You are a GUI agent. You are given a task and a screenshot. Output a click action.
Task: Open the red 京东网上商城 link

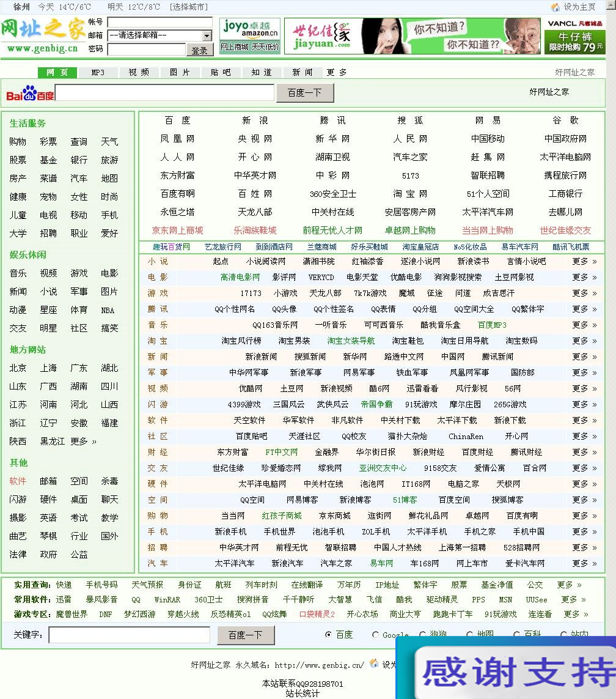pyautogui.click(x=177, y=230)
